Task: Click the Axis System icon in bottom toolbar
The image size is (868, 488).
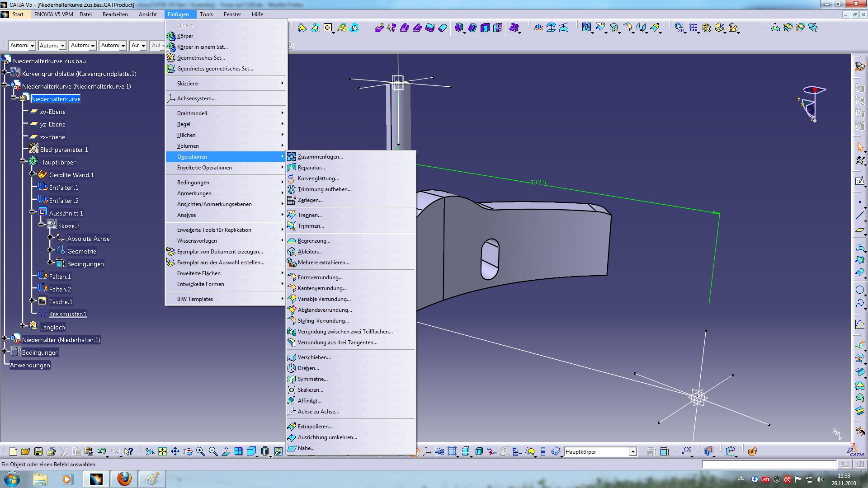Action: pyautogui.click(x=427, y=451)
